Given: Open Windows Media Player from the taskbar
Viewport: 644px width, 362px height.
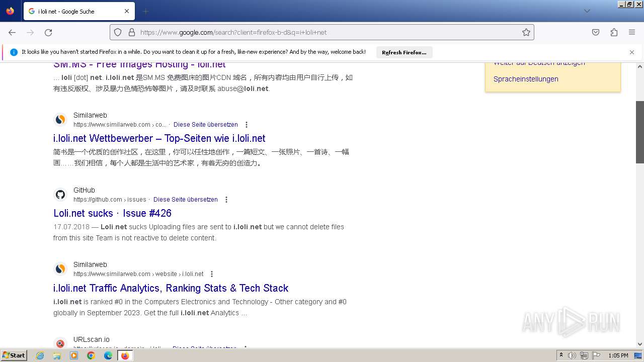Looking at the screenshot, I should [74, 355].
